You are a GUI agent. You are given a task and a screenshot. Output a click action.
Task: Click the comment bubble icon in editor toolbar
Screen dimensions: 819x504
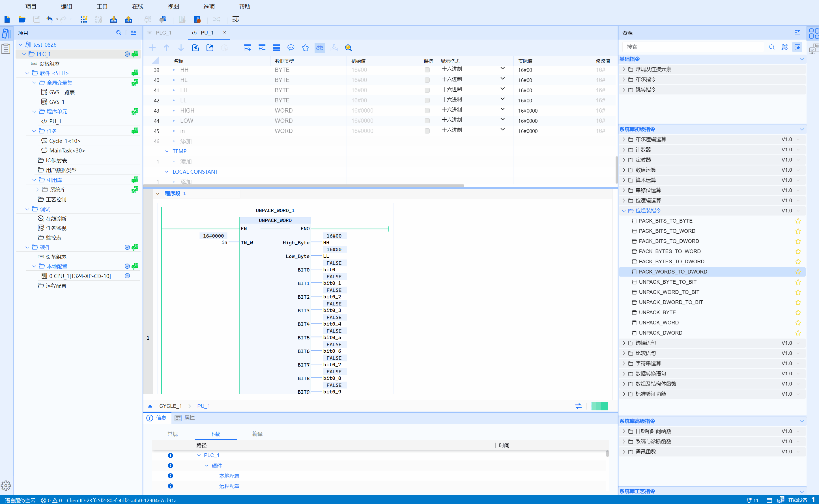291,48
